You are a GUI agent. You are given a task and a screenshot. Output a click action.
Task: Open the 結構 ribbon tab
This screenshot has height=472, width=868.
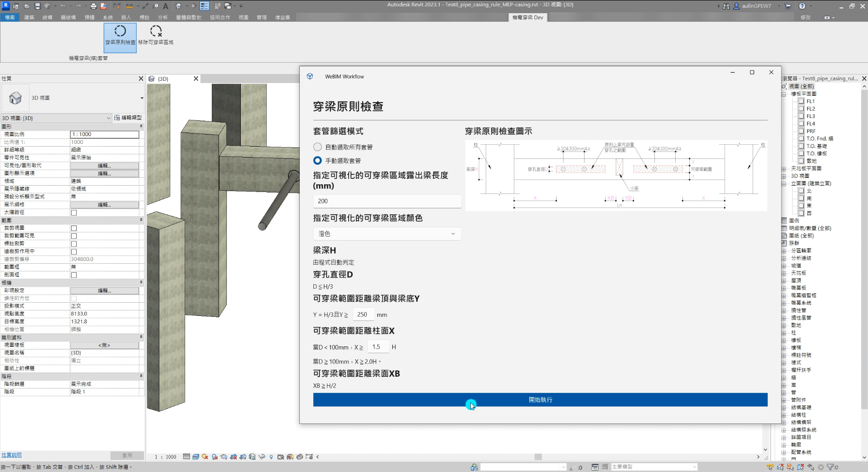click(x=47, y=17)
